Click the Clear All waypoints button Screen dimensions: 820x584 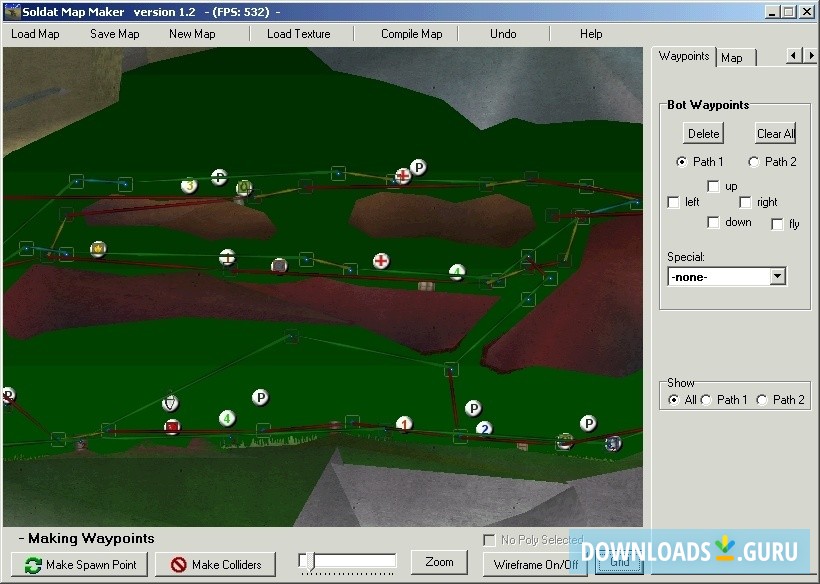[x=776, y=134]
